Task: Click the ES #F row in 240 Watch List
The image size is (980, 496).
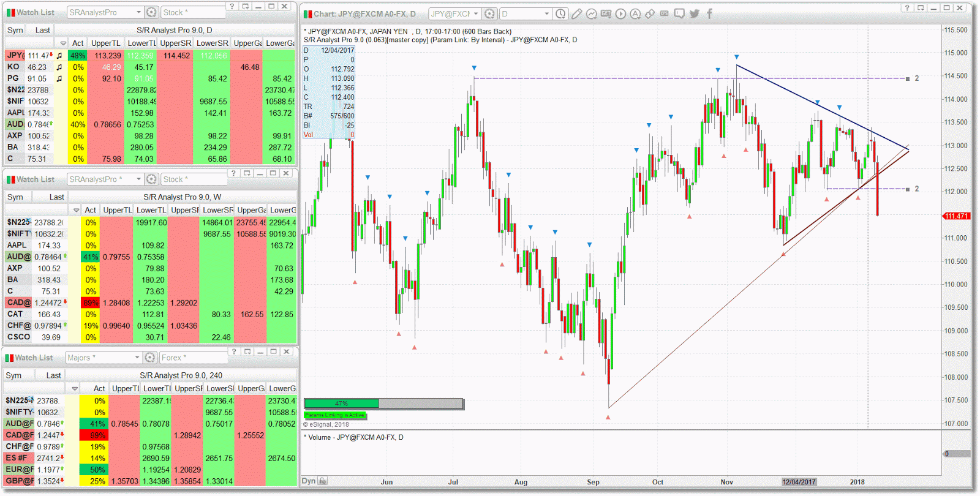Action: pyautogui.click(x=151, y=458)
